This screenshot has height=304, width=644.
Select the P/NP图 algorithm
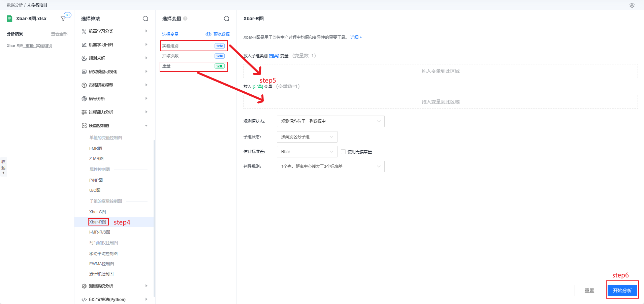(96, 180)
